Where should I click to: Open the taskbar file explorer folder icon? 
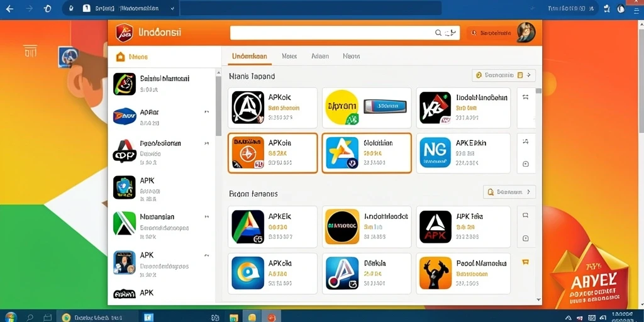[234, 318]
